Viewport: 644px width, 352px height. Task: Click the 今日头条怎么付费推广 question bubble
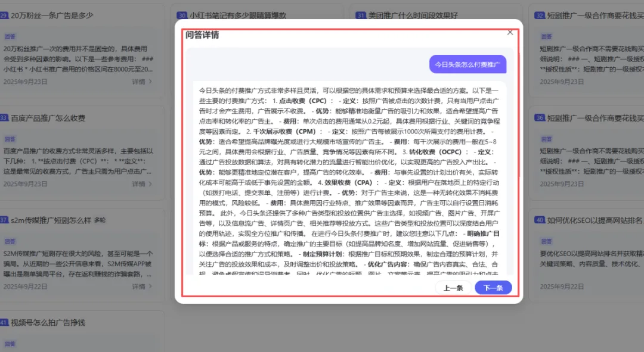tap(467, 64)
